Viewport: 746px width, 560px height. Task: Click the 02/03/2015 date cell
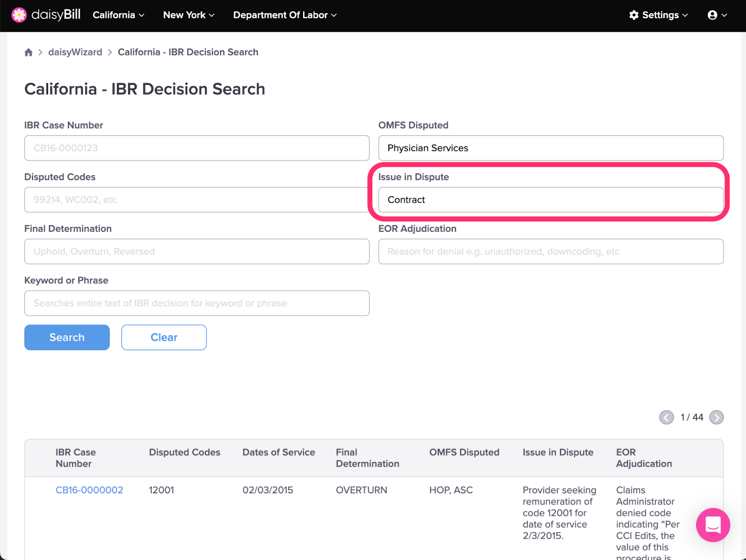268,490
